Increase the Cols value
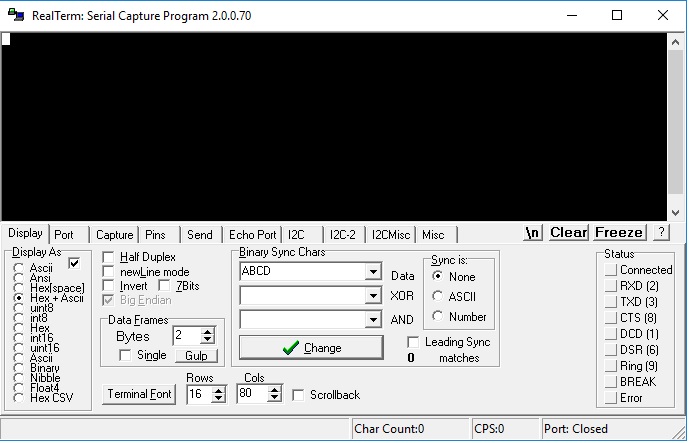 click(274, 389)
